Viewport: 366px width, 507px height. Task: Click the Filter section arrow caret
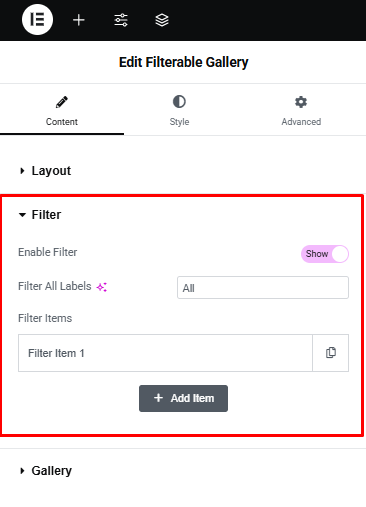click(x=22, y=215)
